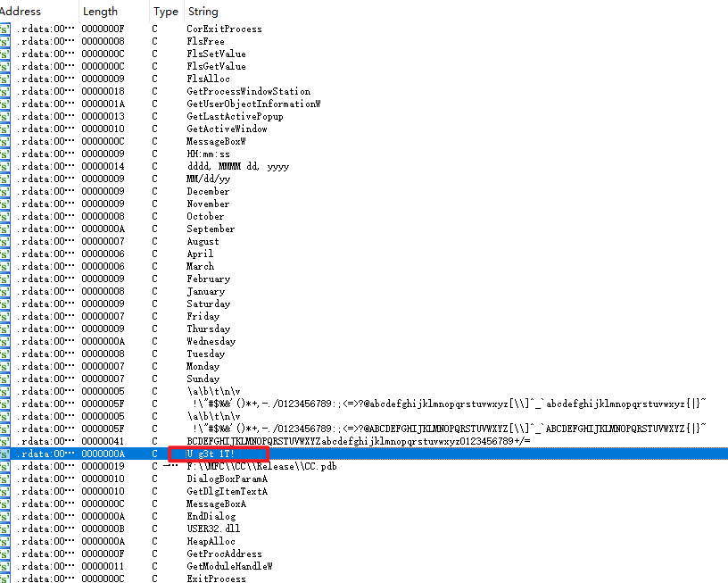Click the FlsAlloc string entry
Screen dimensions: 728x583
pos(208,79)
